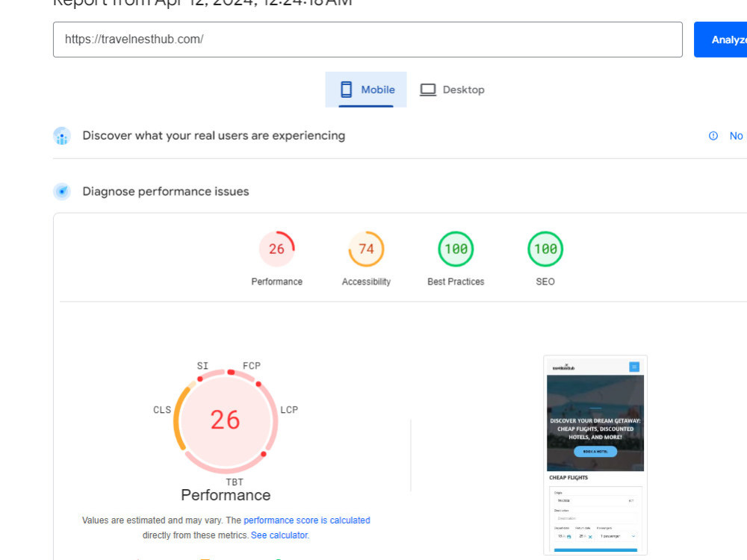
Task: Click the large Performance heading below gauge
Action: click(x=226, y=495)
